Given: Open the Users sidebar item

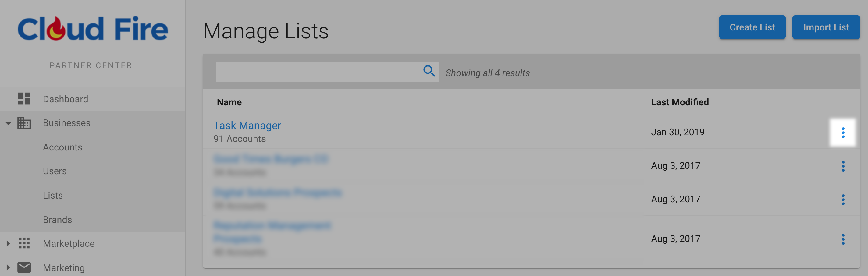Looking at the screenshot, I should 55,171.
